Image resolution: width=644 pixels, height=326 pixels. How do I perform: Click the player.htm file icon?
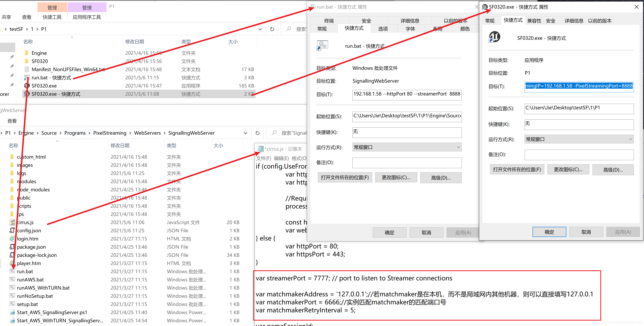coord(12,263)
